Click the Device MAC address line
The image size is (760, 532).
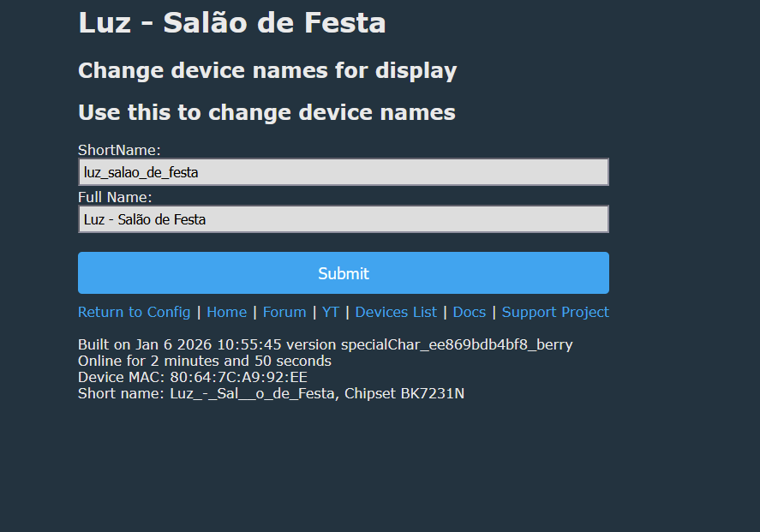pos(192,377)
